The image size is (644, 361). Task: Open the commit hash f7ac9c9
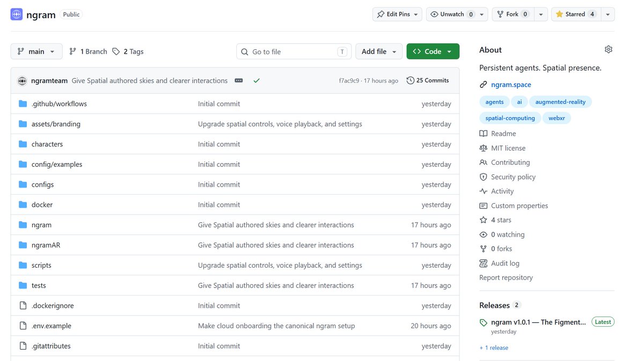point(349,81)
